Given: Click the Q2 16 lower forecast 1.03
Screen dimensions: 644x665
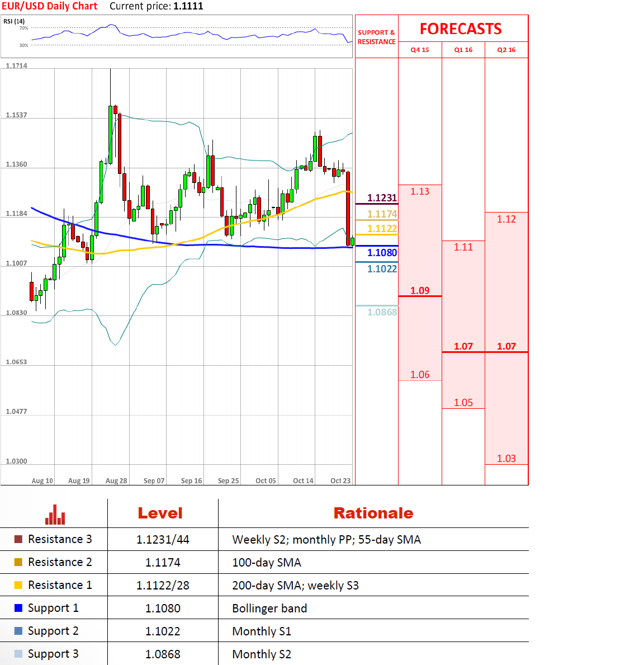Looking at the screenshot, I should pos(506,458).
